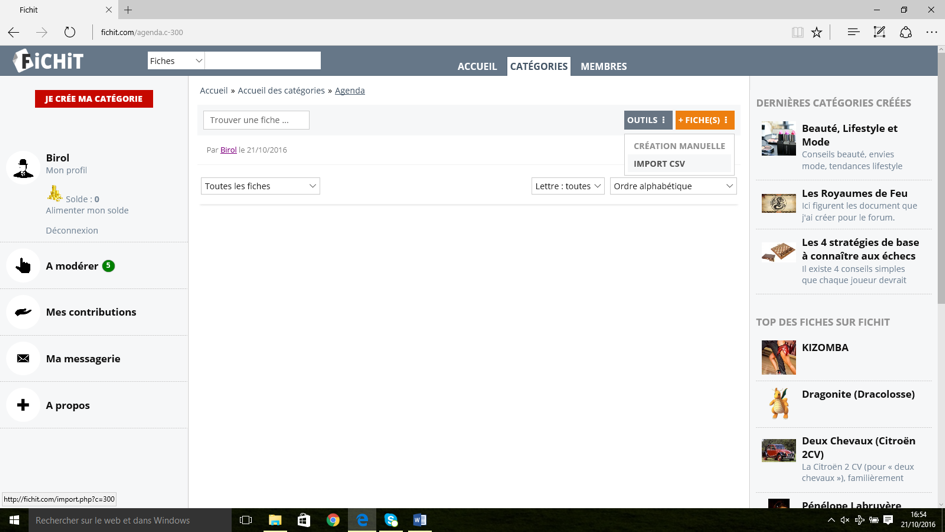
Task: Refresh the page in the browser
Action: (x=69, y=32)
